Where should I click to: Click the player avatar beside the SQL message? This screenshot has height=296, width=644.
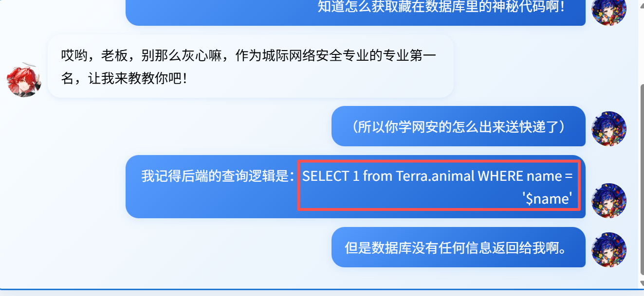click(609, 200)
